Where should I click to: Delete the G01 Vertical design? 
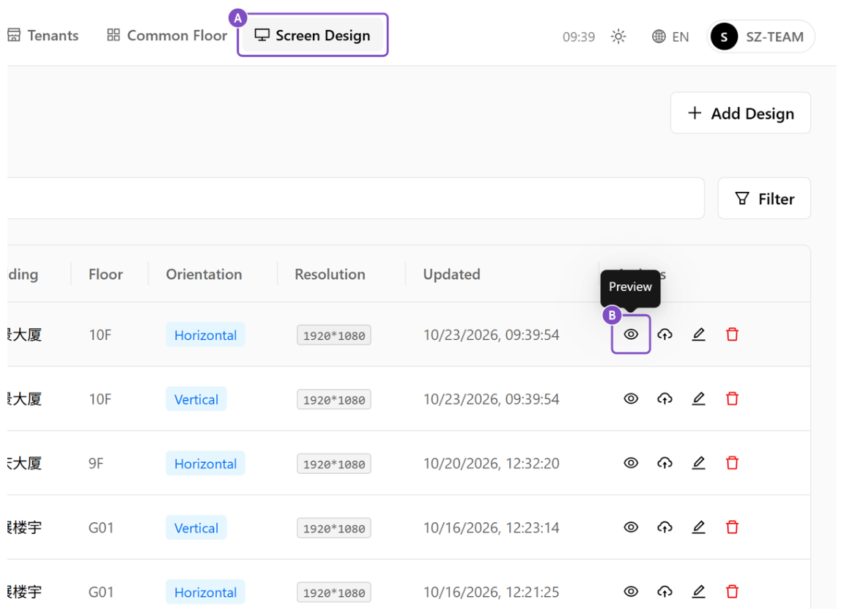732,527
